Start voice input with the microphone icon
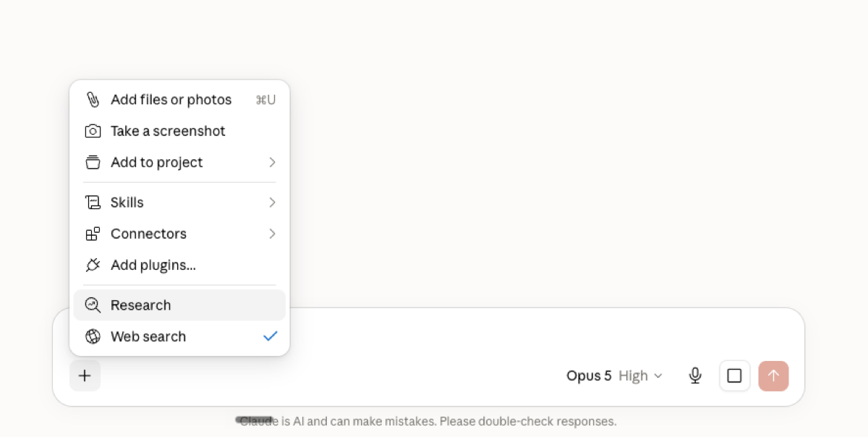The image size is (868, 437). [695, 376]
